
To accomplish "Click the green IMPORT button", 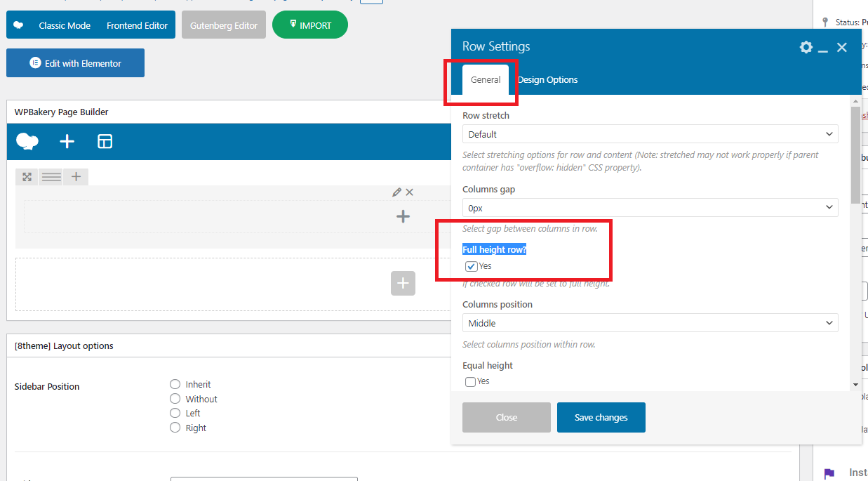I will [x=310, y=25].
